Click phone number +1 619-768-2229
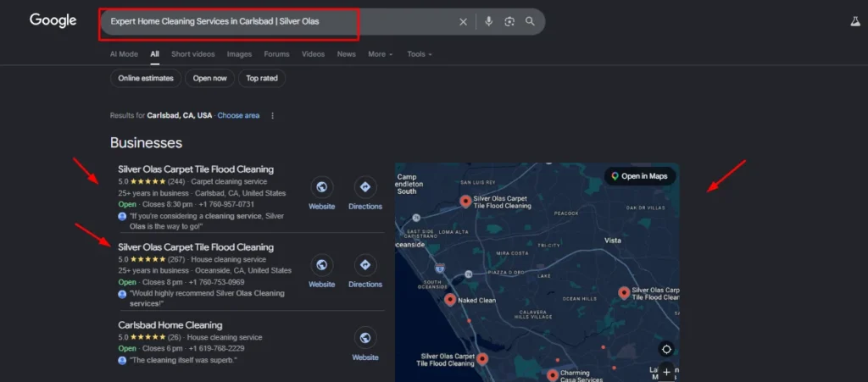This screenshot has width=868, height=382. point(216,349)
